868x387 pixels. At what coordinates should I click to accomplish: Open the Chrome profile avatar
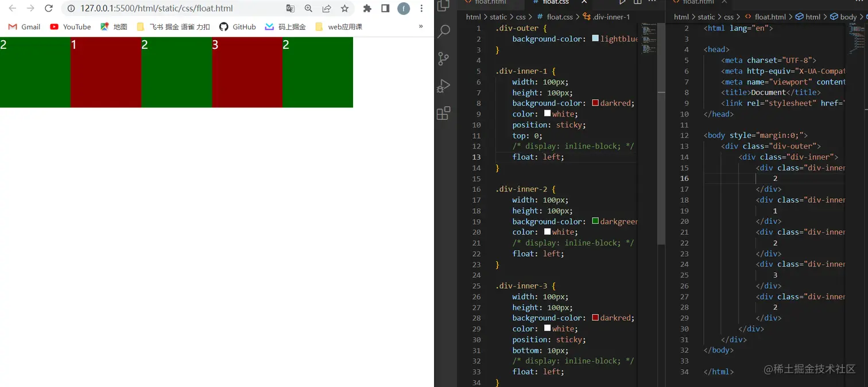click(404, 9)
